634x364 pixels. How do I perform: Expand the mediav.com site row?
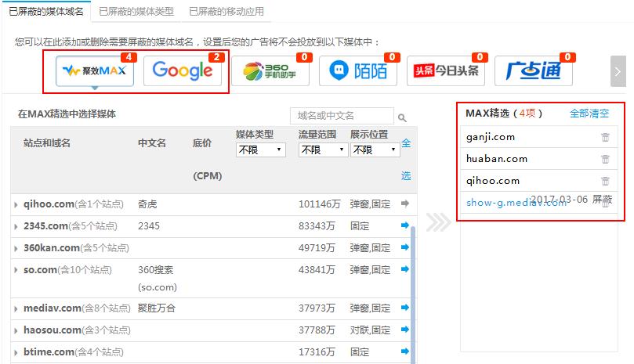coord(16,308)
